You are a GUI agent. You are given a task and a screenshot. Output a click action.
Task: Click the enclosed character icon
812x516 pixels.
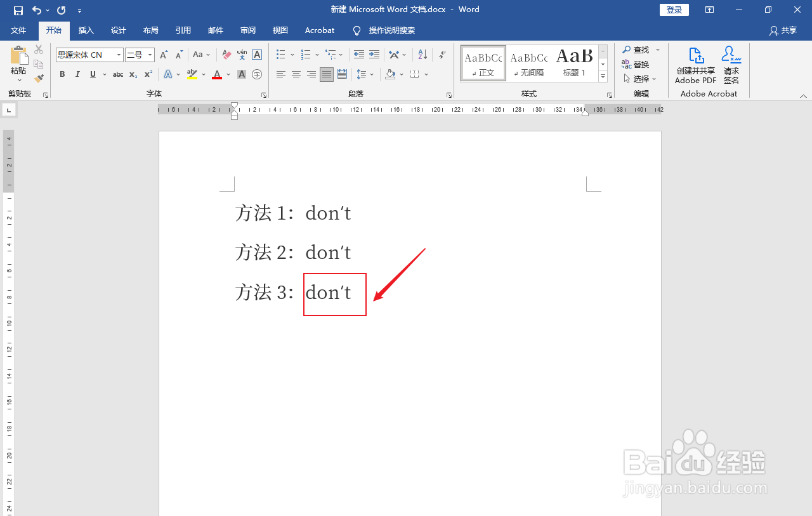pos(257,75)
